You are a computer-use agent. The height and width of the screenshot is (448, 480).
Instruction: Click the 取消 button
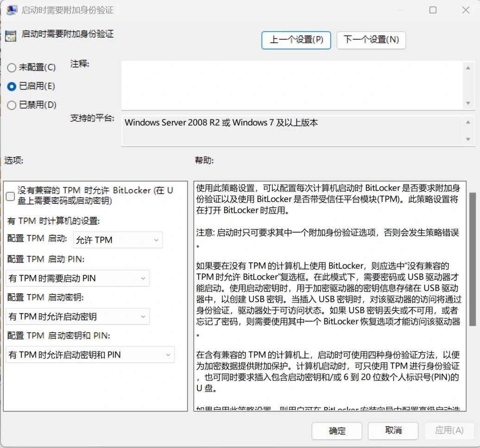(x=393, y=431)
